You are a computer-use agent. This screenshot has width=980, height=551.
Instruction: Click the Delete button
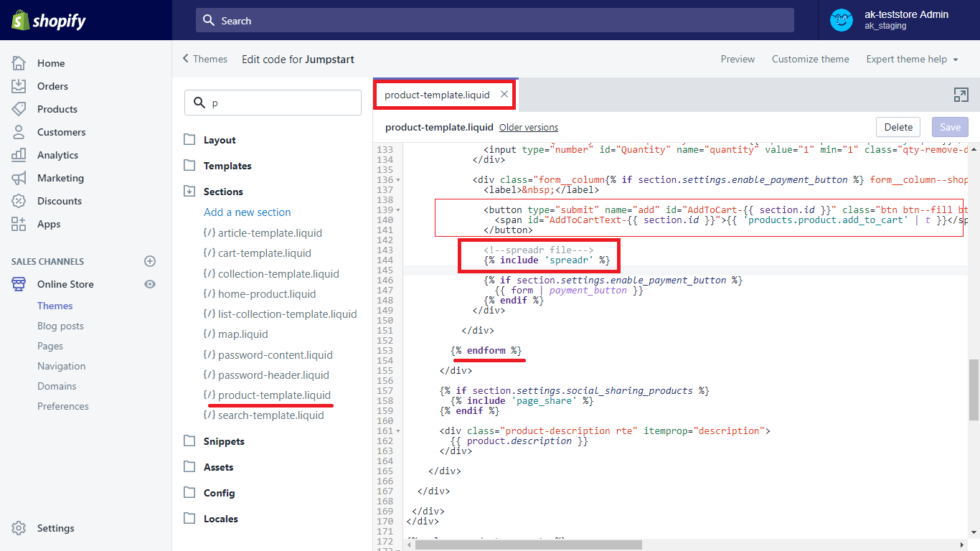point(898,127)
